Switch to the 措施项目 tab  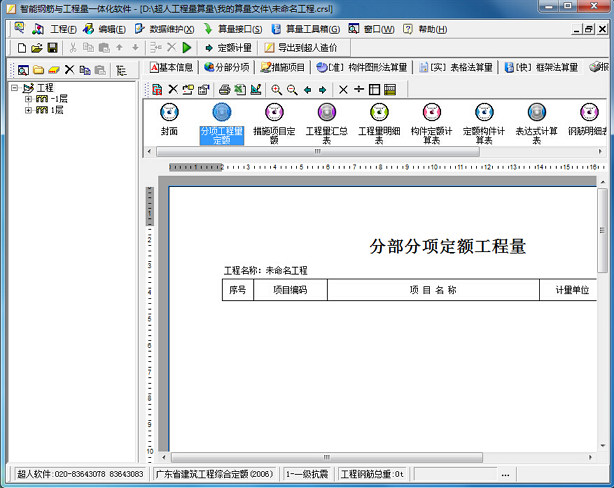[x=283, y=67]
